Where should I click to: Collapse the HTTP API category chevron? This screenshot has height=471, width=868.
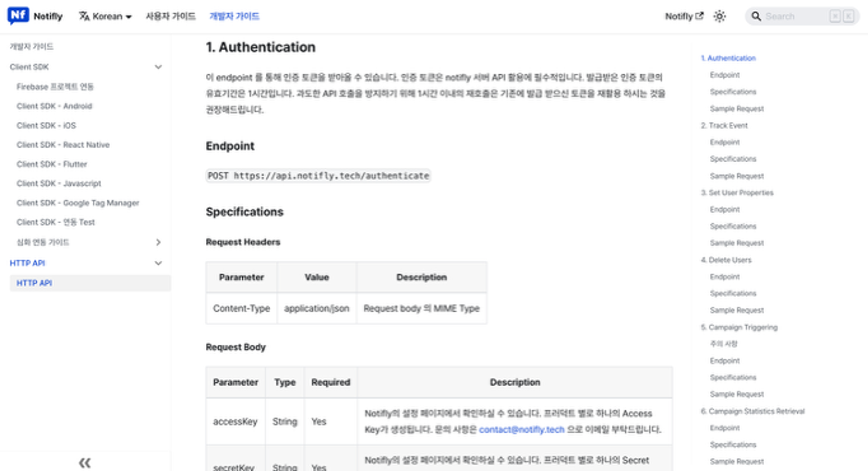pos(158,263)
